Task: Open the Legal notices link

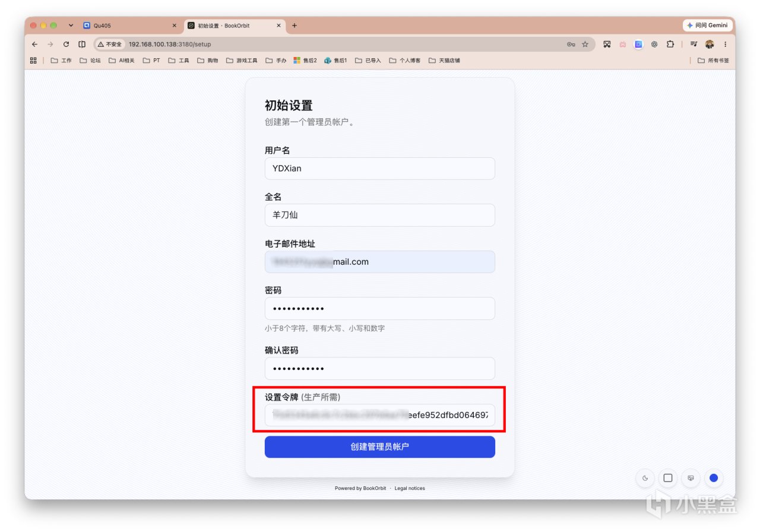Action: click(x=410, y=489)
